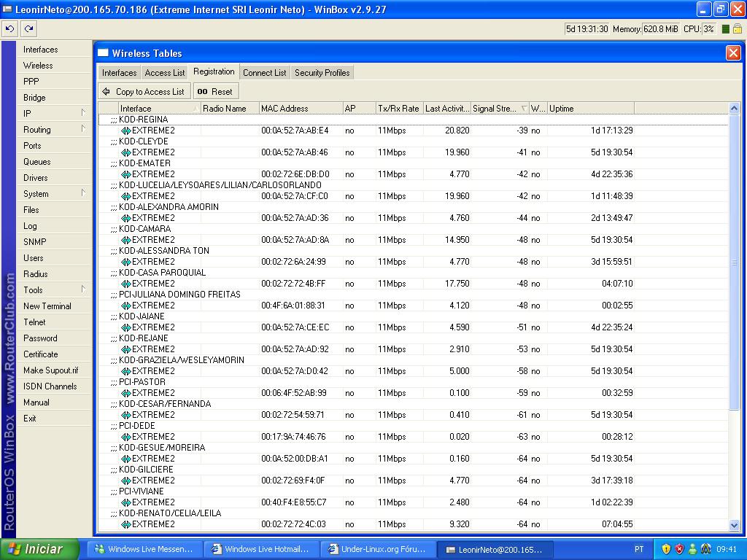Click the scroll down arrow of table
The width and height of the screenshot is (747, 560).
pos(734,525)
